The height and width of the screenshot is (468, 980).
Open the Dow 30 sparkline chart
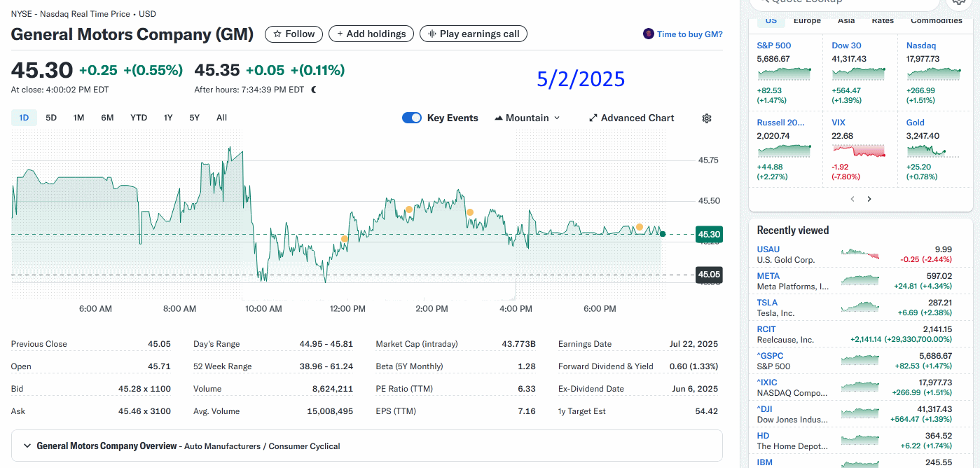[x=859, y=73]
